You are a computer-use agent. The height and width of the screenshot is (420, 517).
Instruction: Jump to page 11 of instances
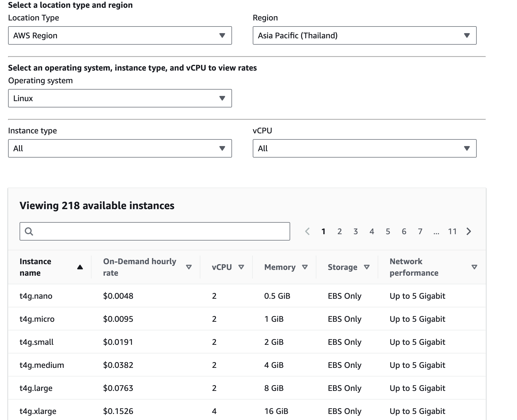point(452,231)
